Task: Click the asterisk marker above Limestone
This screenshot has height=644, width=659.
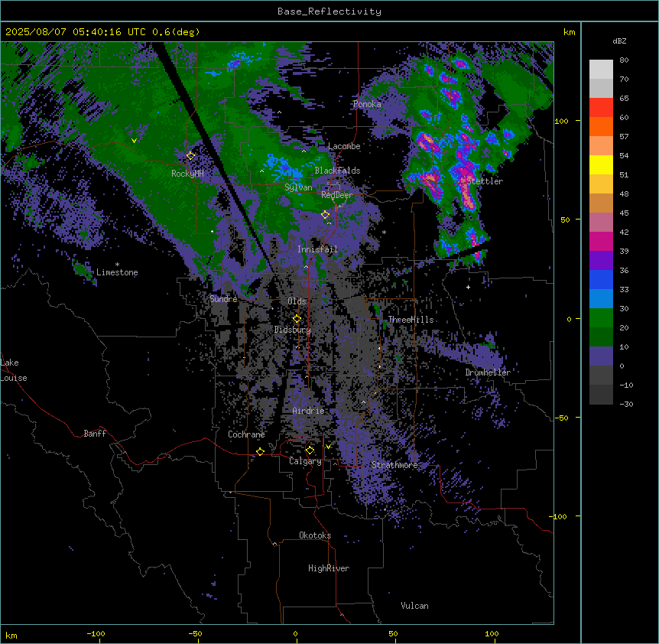Action: tap(117, 264)
